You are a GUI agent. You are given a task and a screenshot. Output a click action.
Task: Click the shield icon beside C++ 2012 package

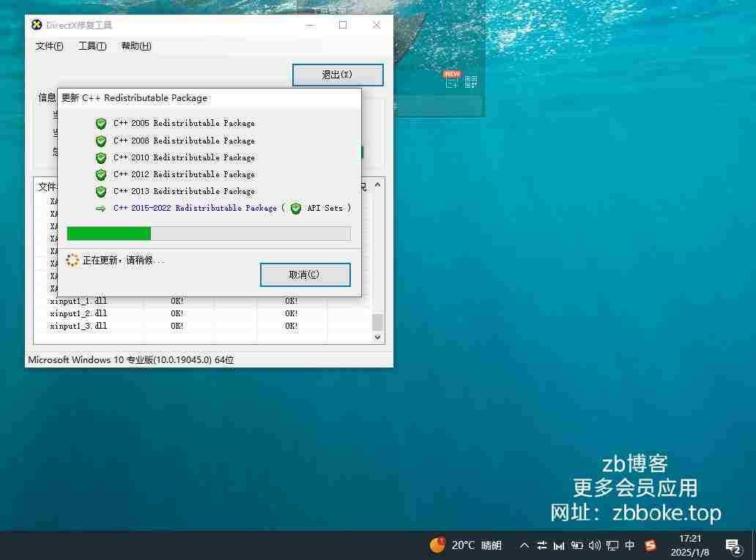click(x=101, y=175)
